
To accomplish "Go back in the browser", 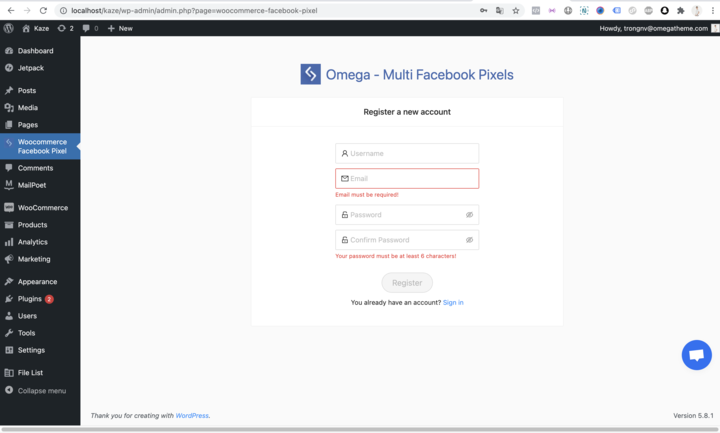I will 11,10.
